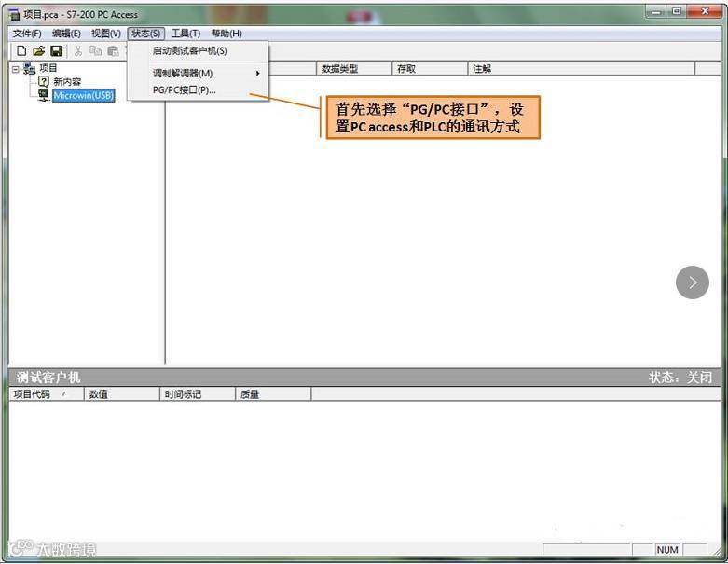The image size is (728, 564).
Task: Open the 帮助(H) menu
Action: (x=227, y=34)
